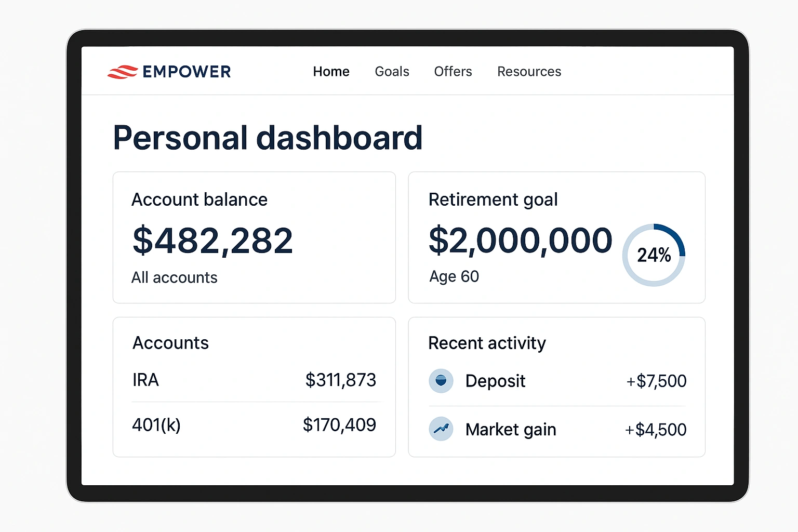Click the Market gain +$4,500 entry
Viewport: 798px width, 532px height.
coord(556,429)
